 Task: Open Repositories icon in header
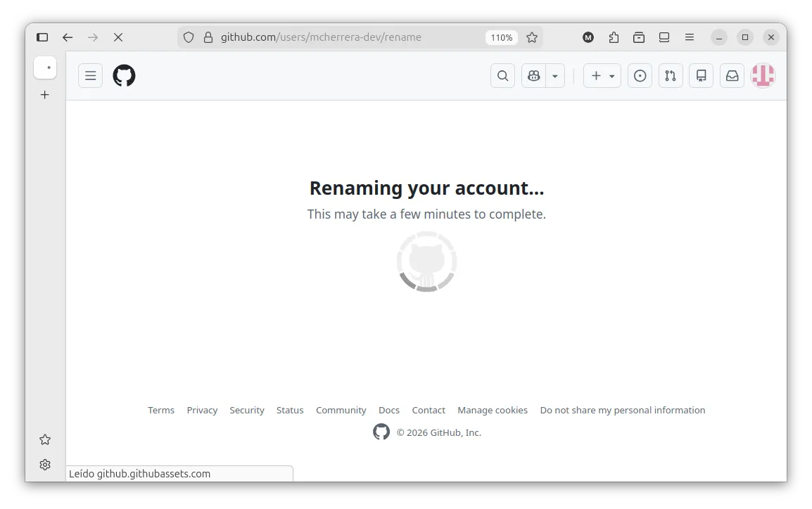coord(701,76)
